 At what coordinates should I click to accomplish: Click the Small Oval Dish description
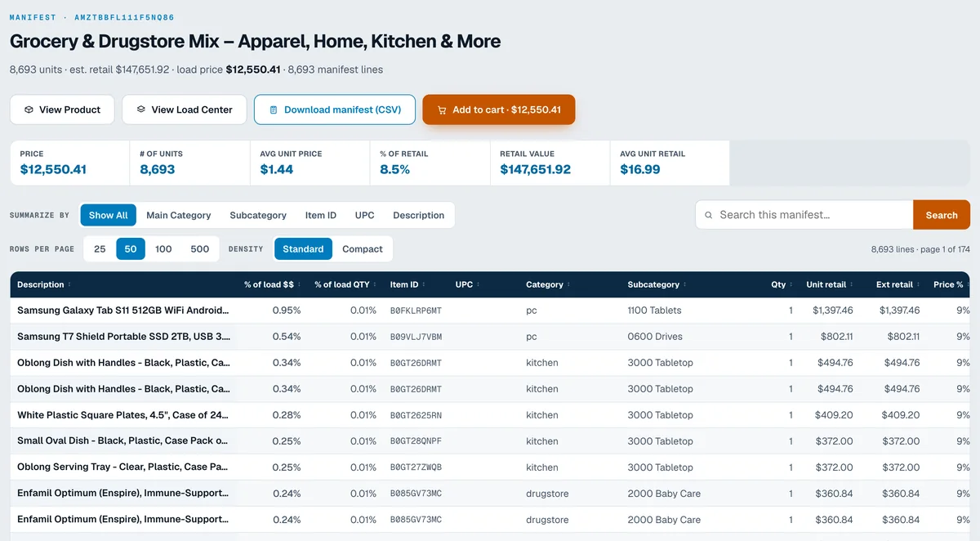tap(122, 441)
